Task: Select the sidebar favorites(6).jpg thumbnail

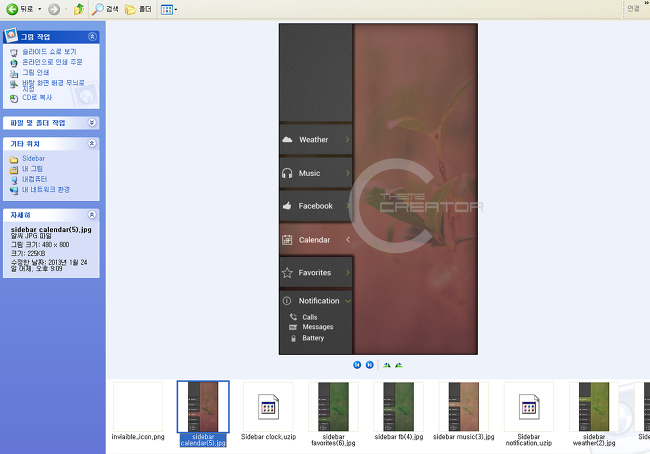Action: [x=333, y=407]
